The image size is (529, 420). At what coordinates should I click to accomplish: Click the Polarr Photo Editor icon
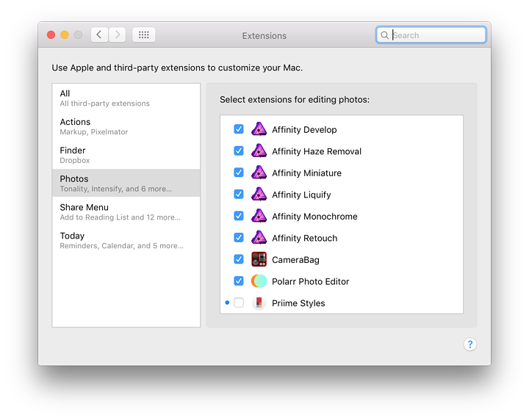(x=259, y=281)
